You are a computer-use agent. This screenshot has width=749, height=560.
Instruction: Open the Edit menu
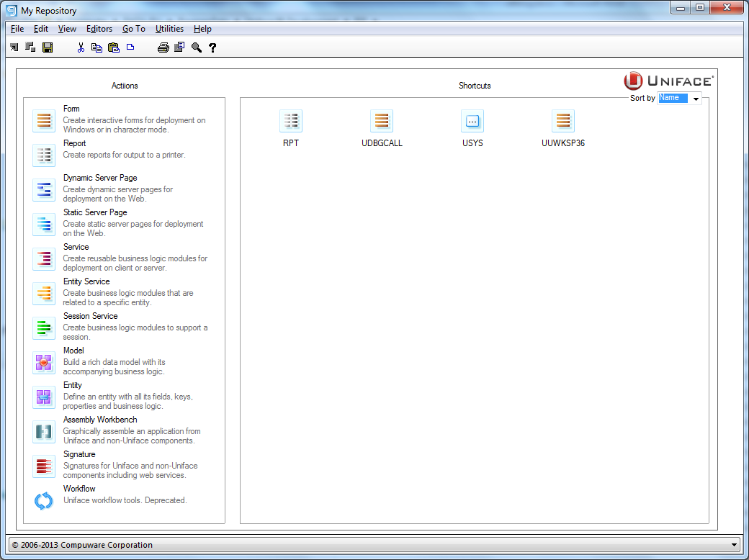coord(41,29)
